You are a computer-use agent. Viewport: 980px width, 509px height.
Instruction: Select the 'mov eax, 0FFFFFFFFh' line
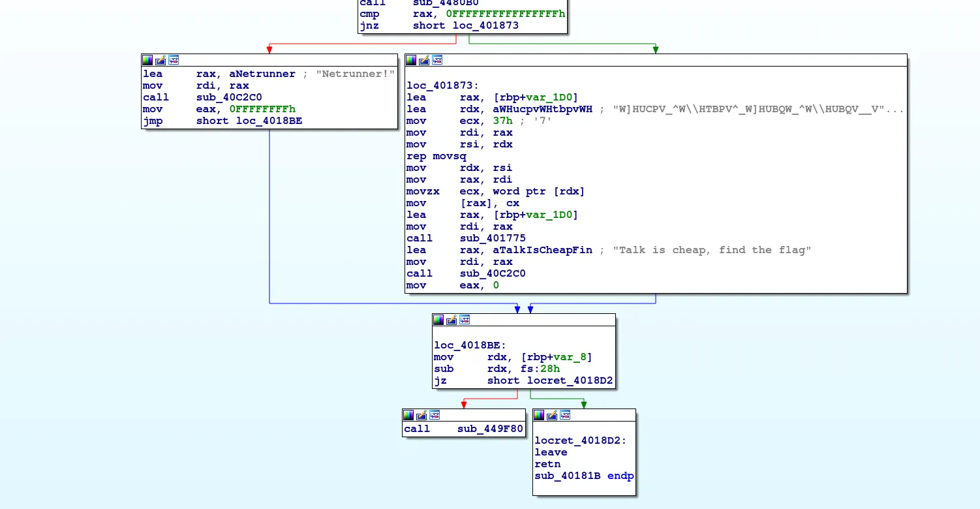pos(219,109)
